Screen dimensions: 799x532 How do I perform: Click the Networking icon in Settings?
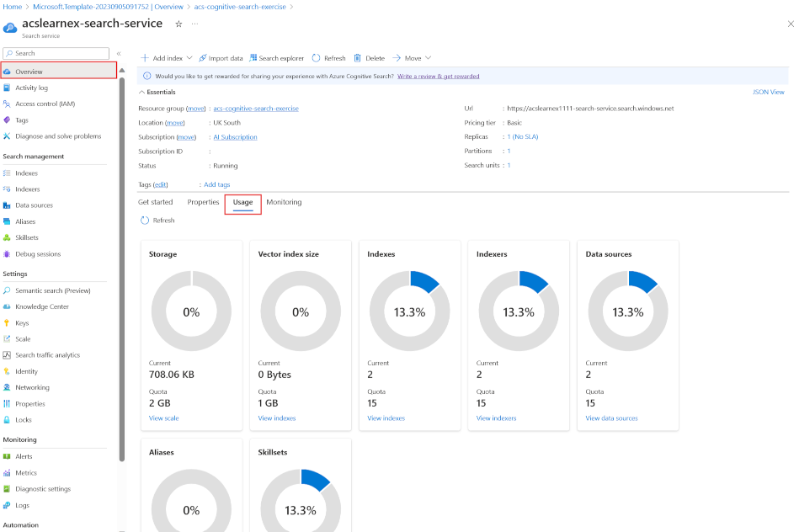7,387
